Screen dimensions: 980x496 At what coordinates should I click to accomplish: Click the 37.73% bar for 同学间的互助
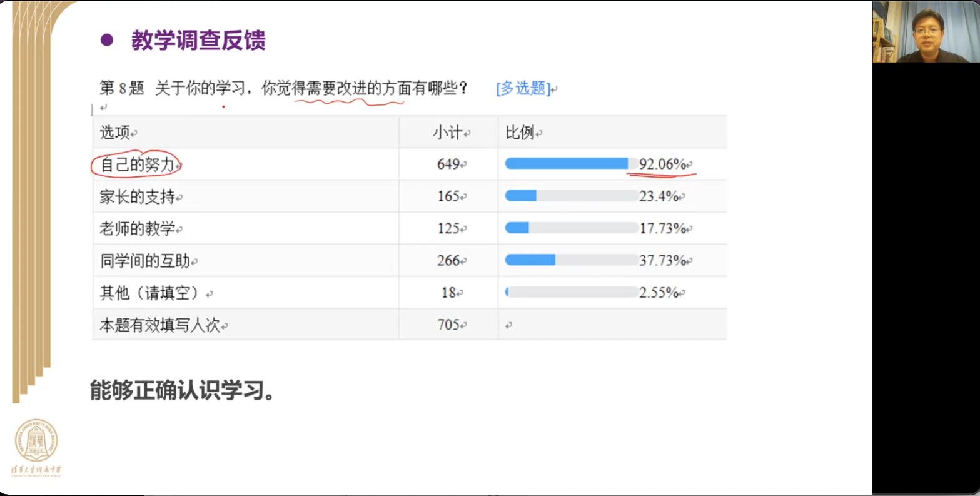point(571,260)
